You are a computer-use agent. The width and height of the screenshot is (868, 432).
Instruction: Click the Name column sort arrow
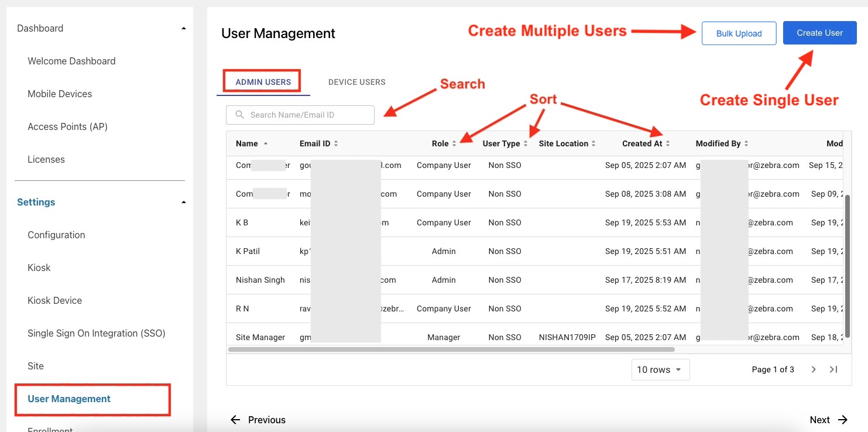[266, 143]
